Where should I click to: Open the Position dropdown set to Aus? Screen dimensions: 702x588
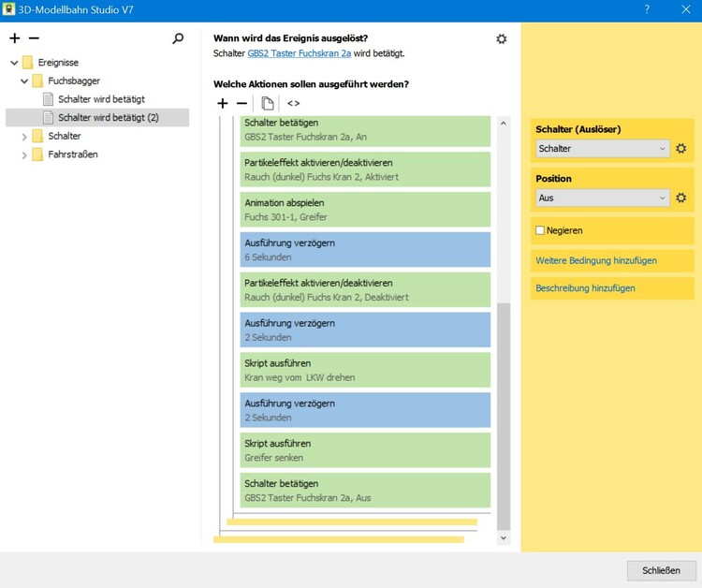602,198
